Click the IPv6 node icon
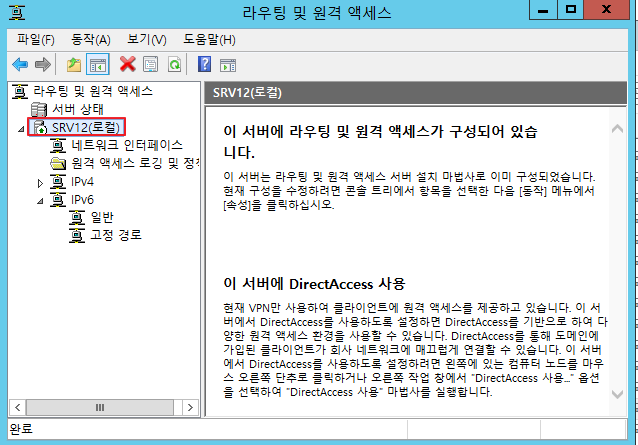The image size is (638, 445). (58, 200)
